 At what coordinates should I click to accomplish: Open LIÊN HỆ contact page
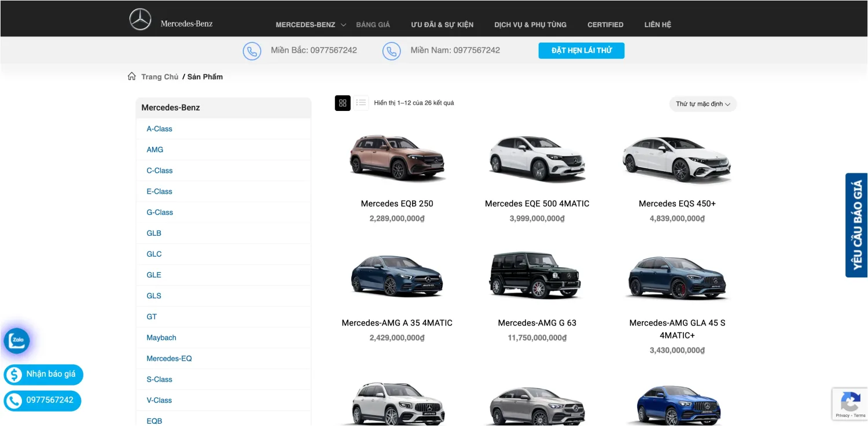pyautogui.click(x=658, y=25)
